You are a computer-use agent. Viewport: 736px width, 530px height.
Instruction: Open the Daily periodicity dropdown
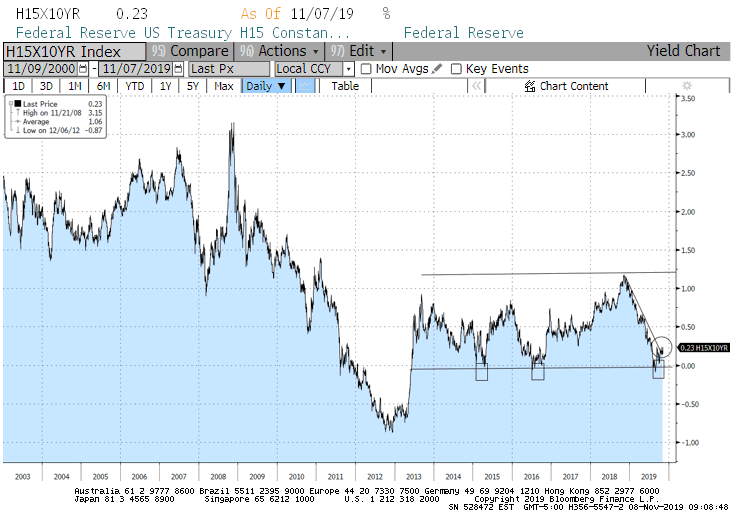click(x=268, y=86)
